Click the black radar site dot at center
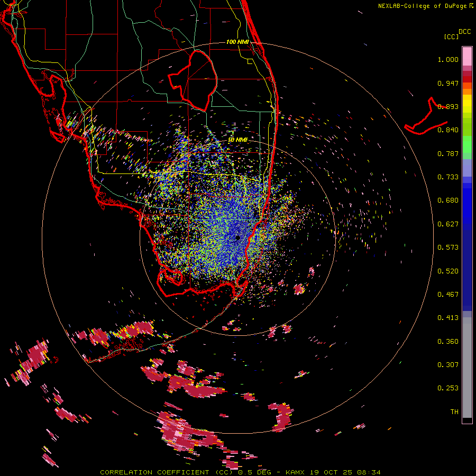The image size is (476, 476). click(x=237, y=237)
